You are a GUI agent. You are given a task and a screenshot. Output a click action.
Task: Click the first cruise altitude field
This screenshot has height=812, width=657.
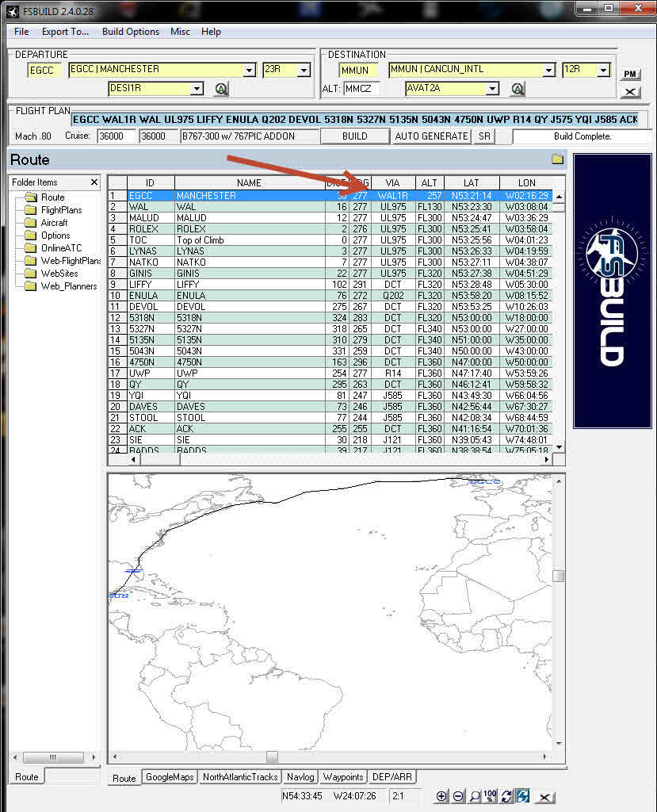tap(116, 136)
